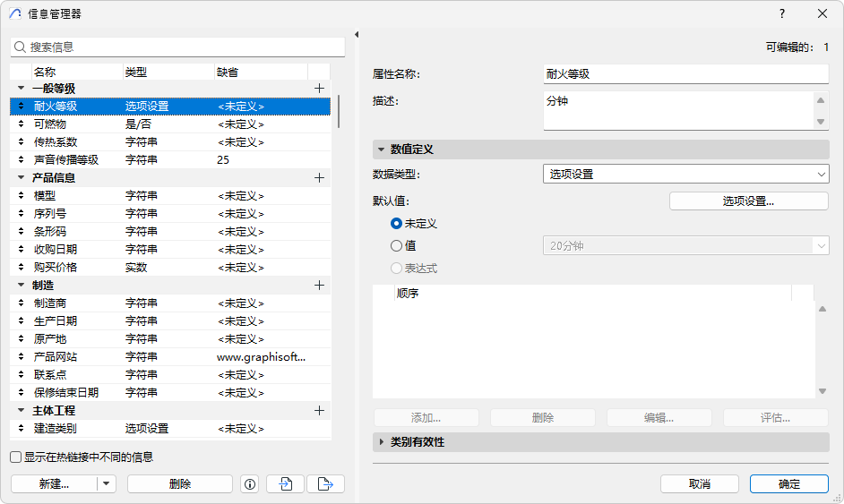Click reorder handle of 声音传播等级 row
Image resolution: width=844 pixels, height=504 pixels.
pyautogui.click(x=21, y=159)
